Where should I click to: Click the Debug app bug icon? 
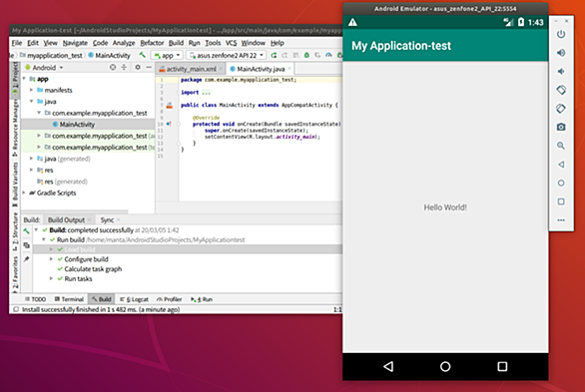pyautogui.click(x=306, y=55)
